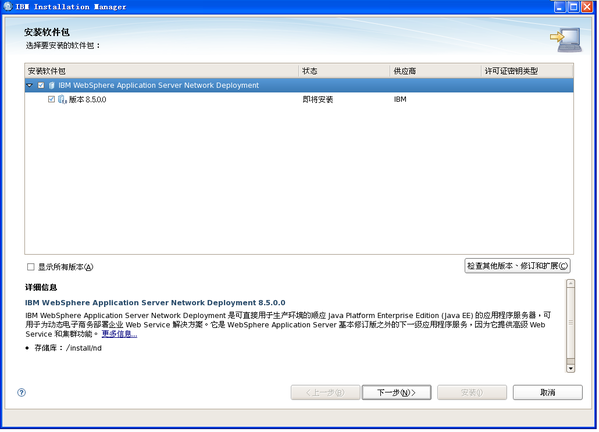Click the WebSphere package icon in row

(x=52, y=86)
